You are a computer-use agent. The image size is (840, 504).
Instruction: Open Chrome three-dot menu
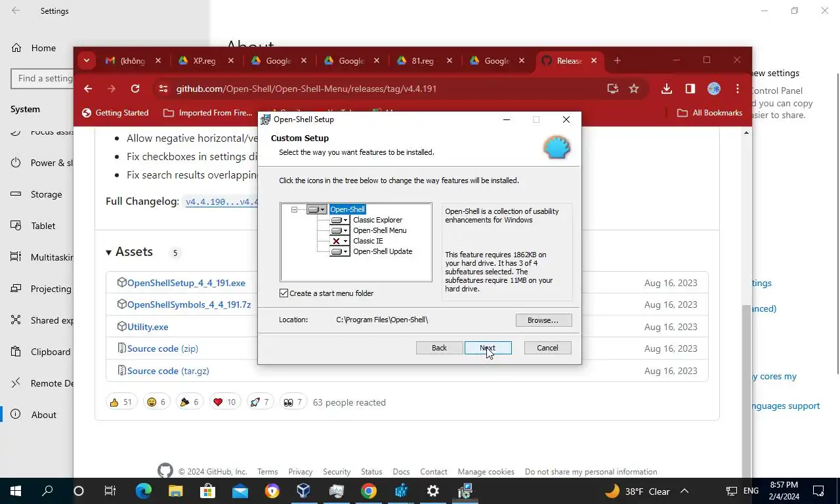coord(738,89)
